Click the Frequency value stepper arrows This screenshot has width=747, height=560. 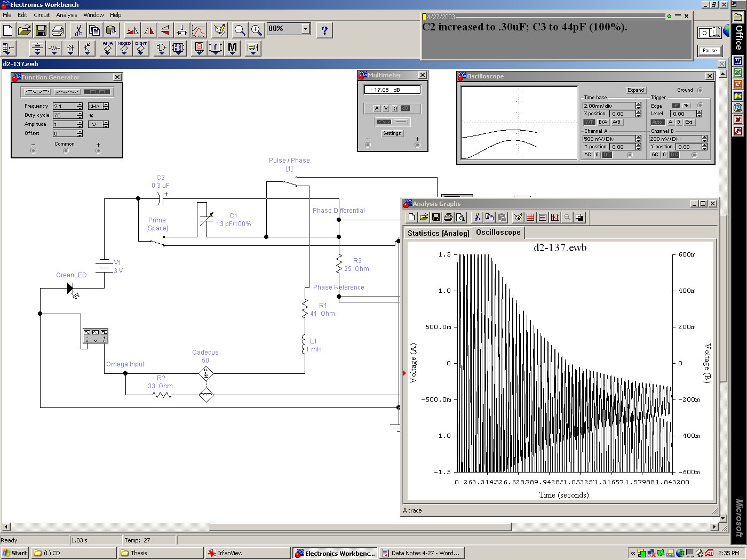pyautogui.click(x=80, y=106)
